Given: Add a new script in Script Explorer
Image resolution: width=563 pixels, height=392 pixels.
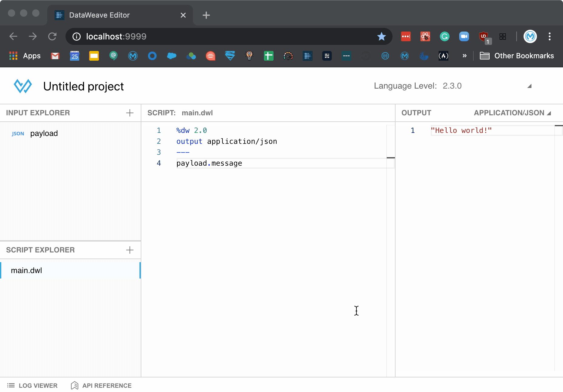Looking at the screenshot, I should (130, 250).
